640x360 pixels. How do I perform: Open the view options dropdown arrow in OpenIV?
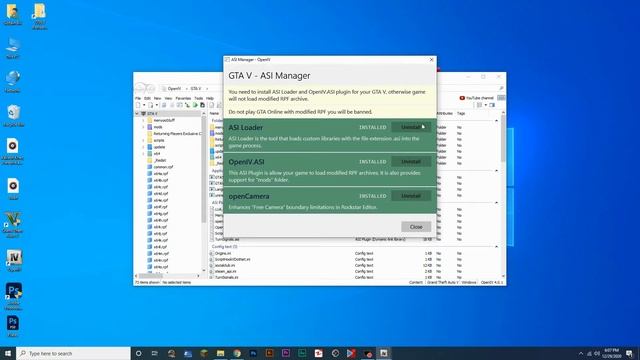pyautogui.click(x=485, y=105)
